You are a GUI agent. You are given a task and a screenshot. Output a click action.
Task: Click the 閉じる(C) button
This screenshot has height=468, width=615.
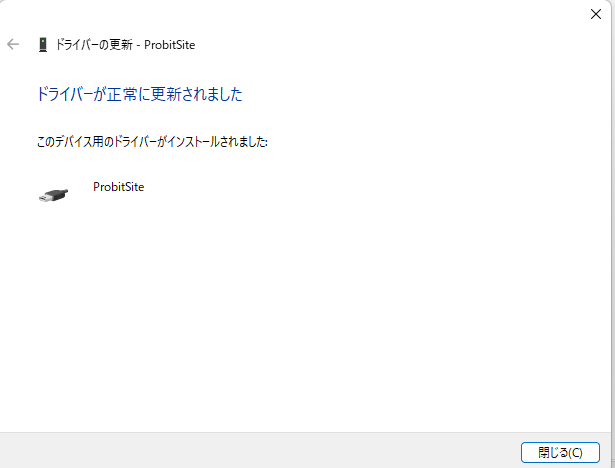point(560,453)
